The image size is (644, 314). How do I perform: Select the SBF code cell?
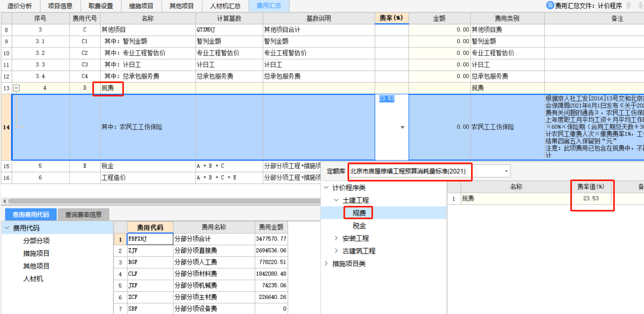click(150, 309)
